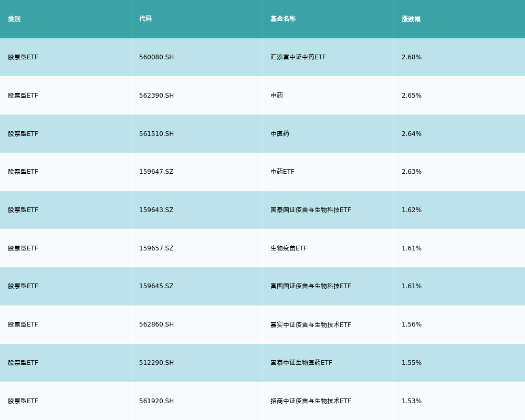This screenshot has height=420, width=525.
Task: Click the 2.63% change value
Action: pos(412,172)
